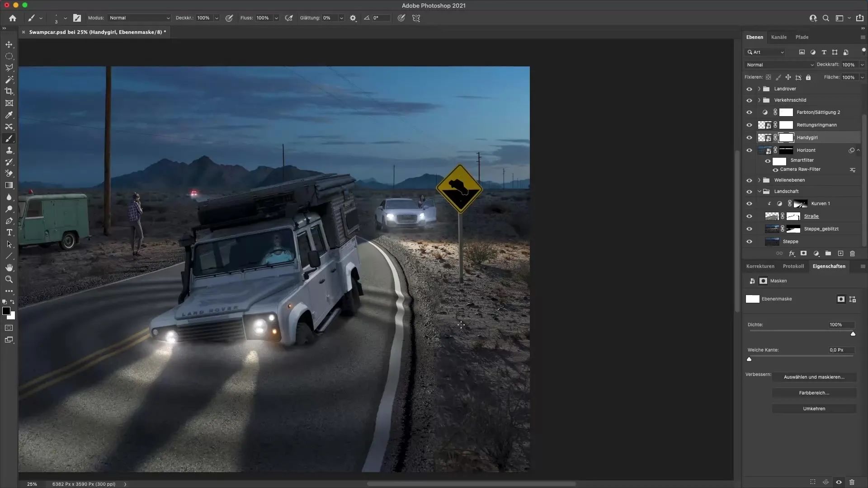Open the Protokoll tab
The height and width of the screenshot is (488, 868).
coord(794,266)
